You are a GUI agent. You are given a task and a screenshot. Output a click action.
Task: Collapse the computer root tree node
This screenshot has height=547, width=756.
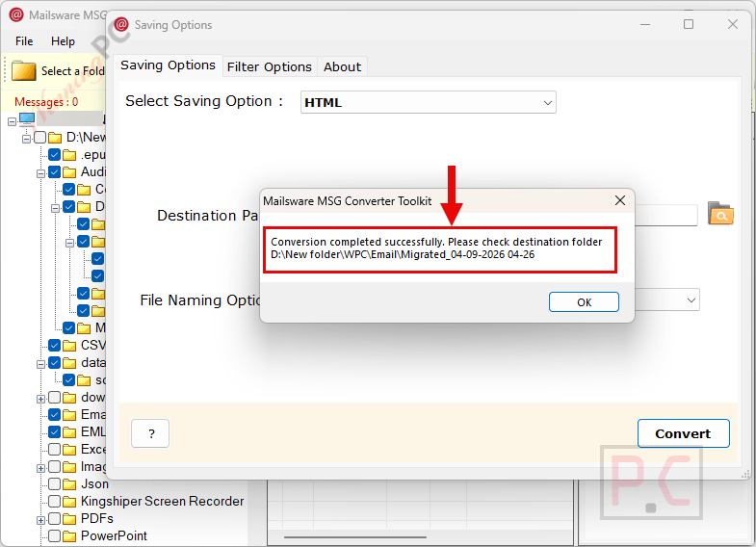[x=13, y=122]
